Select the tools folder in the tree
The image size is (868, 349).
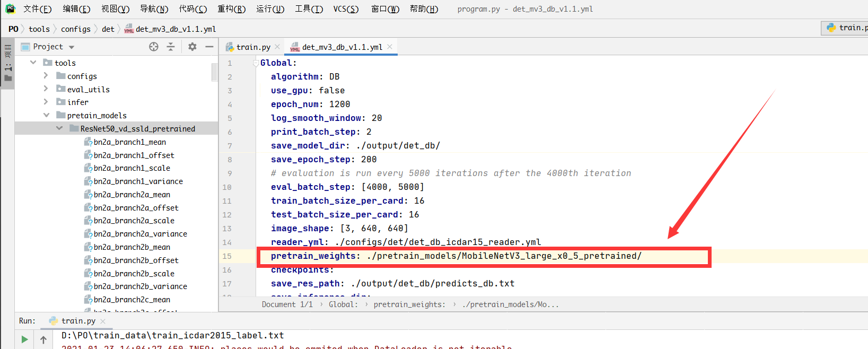click(116, 63)
